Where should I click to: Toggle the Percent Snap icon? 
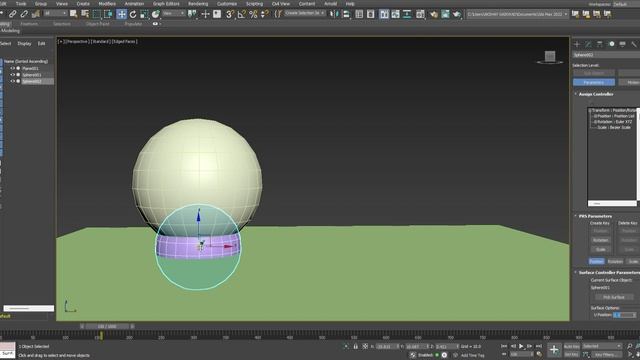(253, 14)
